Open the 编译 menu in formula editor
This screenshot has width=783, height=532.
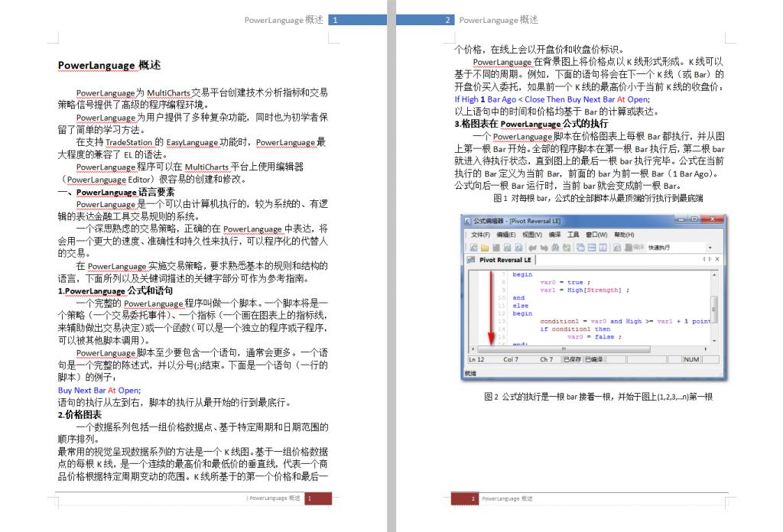(555, 235)
